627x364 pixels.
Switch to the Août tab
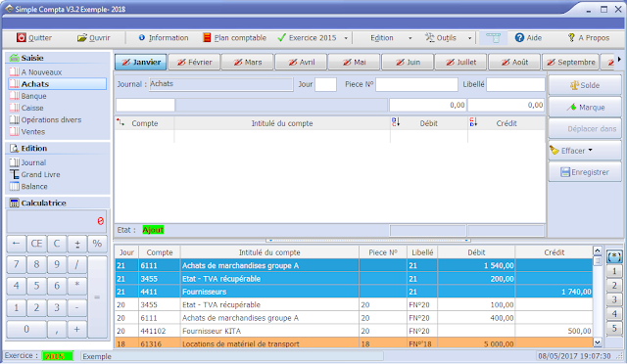coord(514,62)
